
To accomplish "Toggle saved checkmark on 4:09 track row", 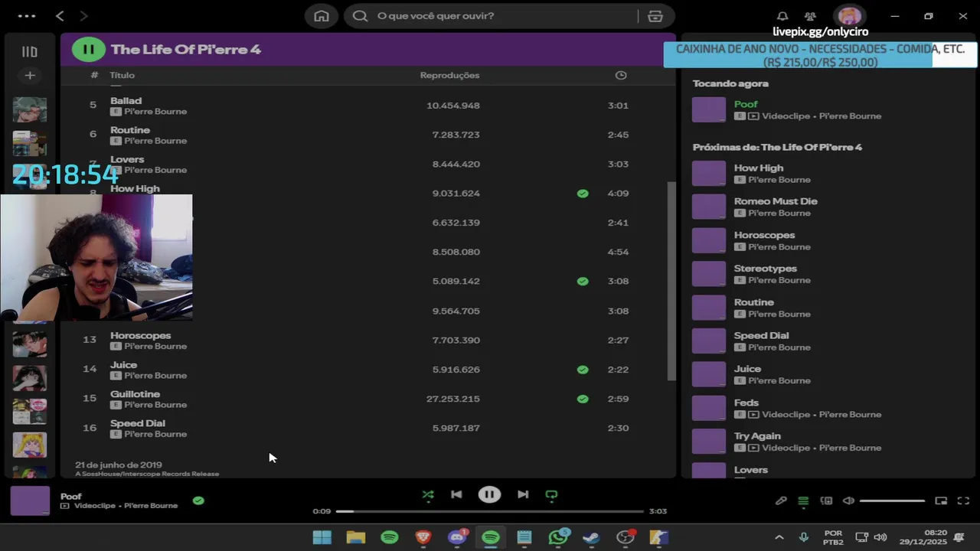I will click(x=583, y=194).
